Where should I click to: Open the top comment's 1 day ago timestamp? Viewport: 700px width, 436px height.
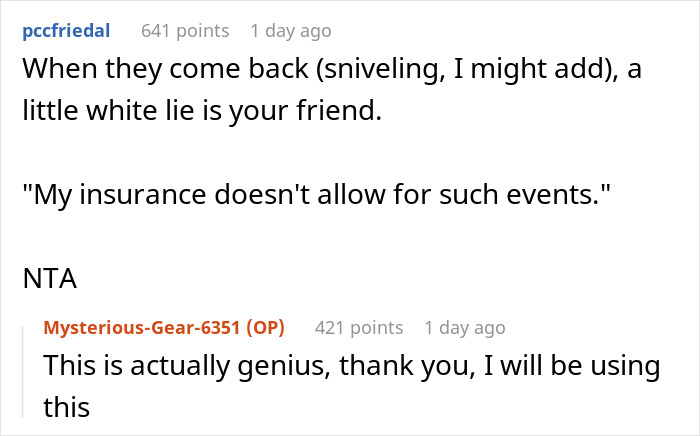pyautogui.click(x=290, y=31)
